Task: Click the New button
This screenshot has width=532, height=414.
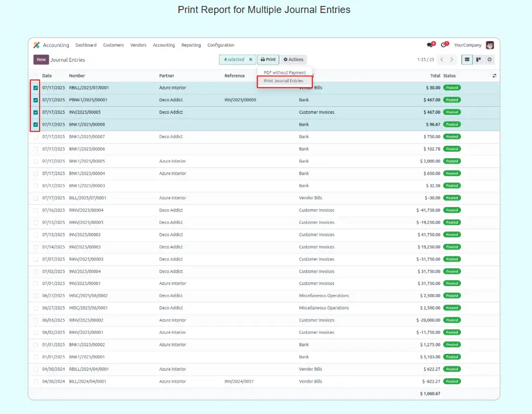Action: pos(41,60)
